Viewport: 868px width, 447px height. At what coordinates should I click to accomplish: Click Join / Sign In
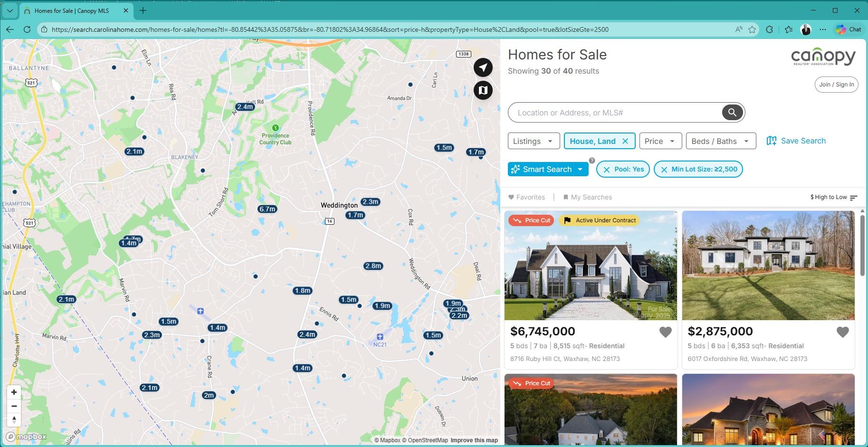pyautogui.click(x=836, y=85)
